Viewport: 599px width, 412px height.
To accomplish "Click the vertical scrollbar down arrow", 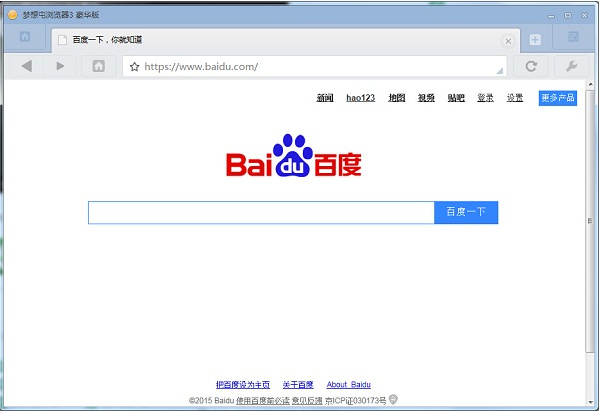I will pyautogui.click(x=591, y=402).
